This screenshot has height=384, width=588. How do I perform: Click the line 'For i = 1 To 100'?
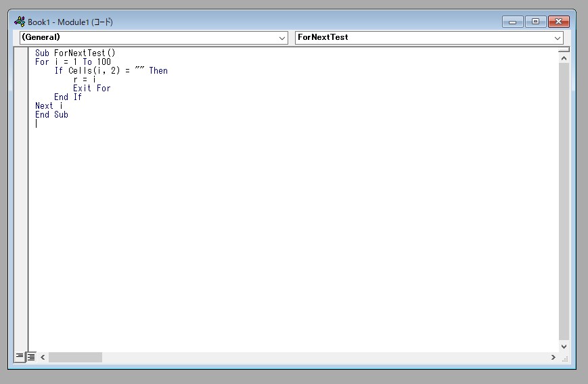[73, 62]
